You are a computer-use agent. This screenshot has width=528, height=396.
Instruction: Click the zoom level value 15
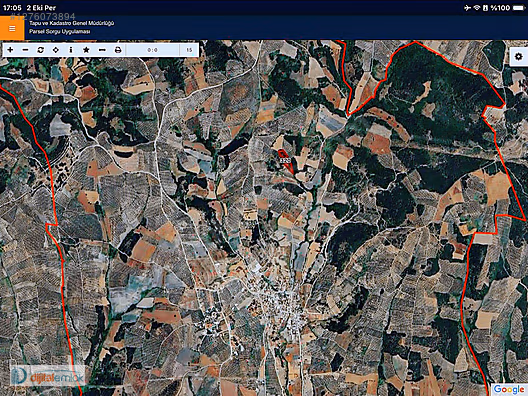tap(189, 50)
